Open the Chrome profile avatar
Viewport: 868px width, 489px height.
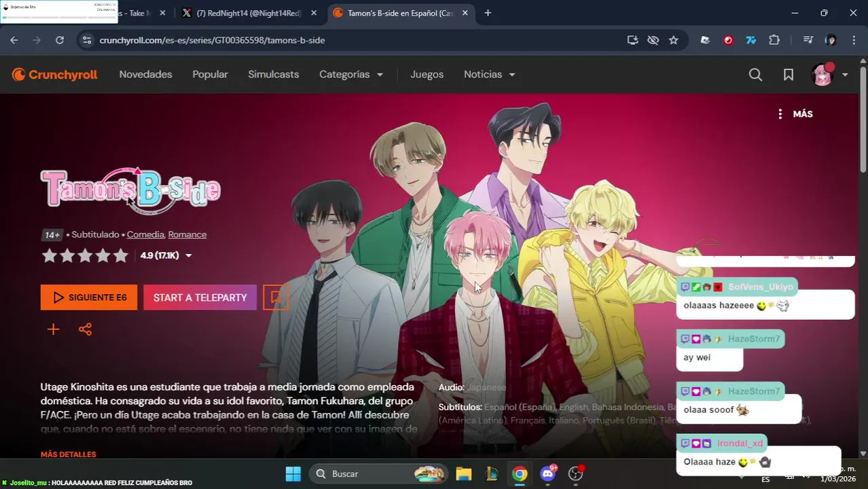(x=831, y=40)
